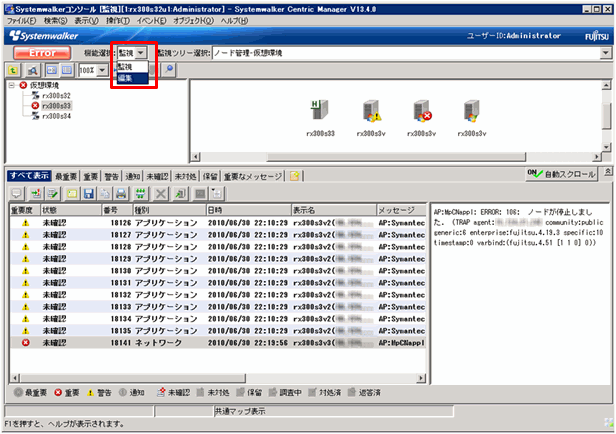Open the オブジェクト(O) menu
This screenshot has height=434, width=616.
[193, 20]
